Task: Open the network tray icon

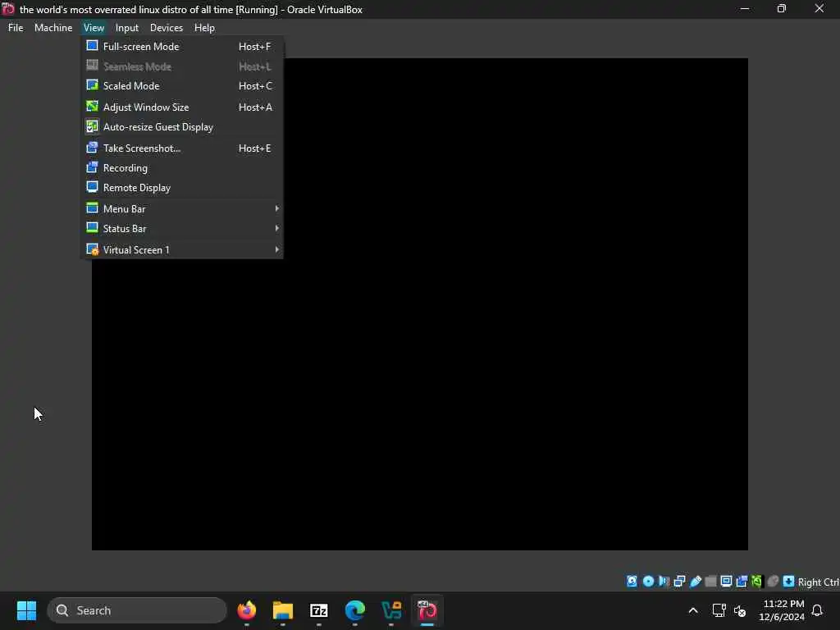Action: (719, 610)
